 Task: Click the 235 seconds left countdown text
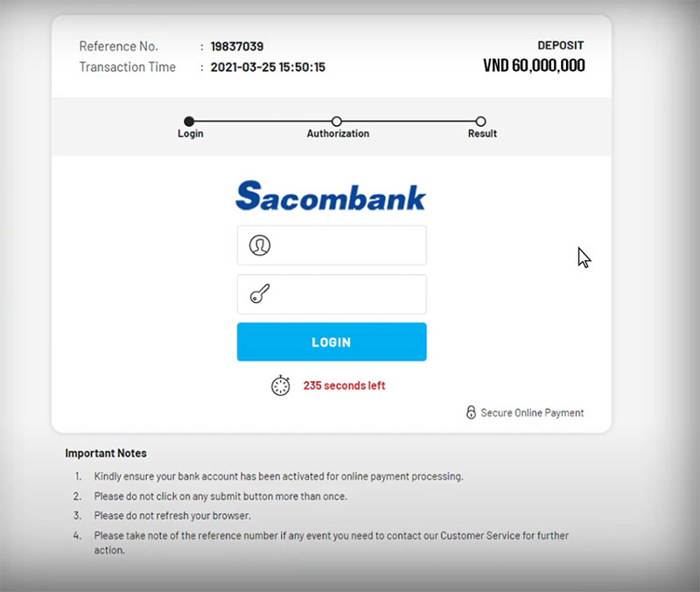(344, 385)
